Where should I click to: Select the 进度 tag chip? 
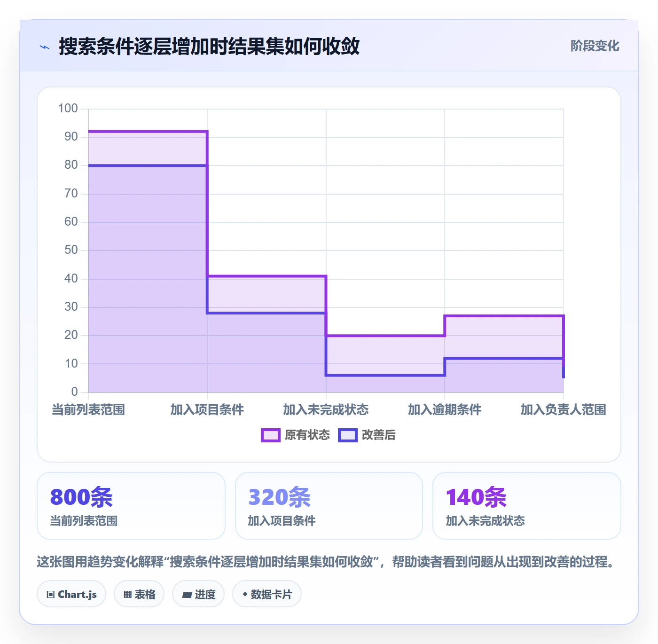[x=198, y=594]
